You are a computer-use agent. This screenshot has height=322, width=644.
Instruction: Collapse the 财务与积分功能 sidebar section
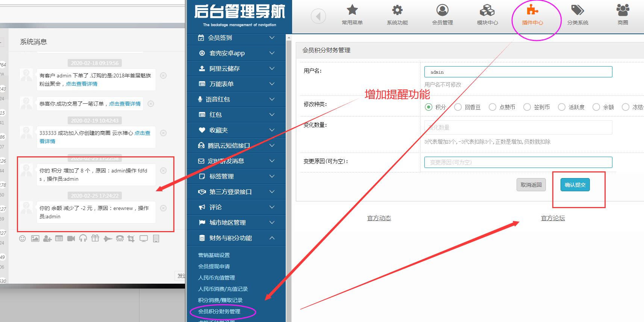tap(237, 238)
